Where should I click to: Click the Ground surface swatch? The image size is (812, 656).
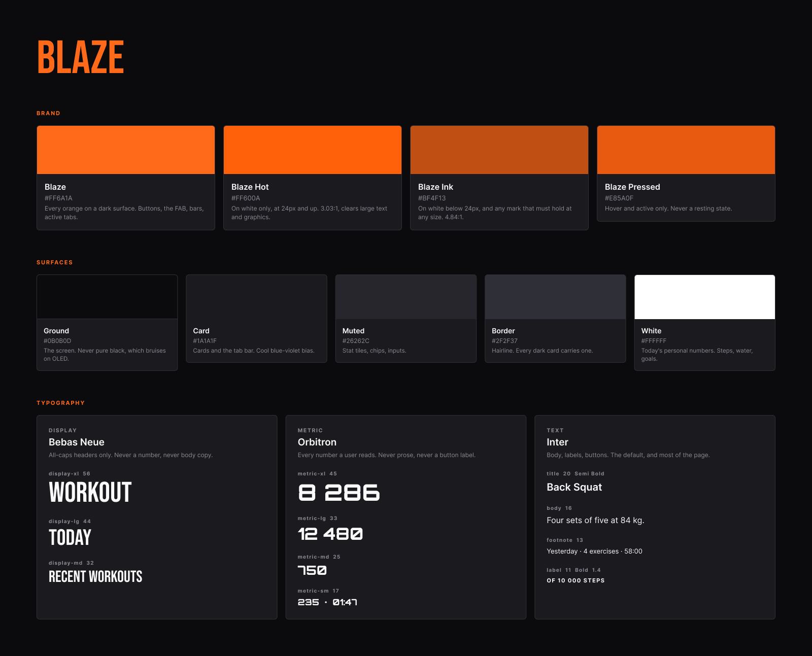[107, 297]
